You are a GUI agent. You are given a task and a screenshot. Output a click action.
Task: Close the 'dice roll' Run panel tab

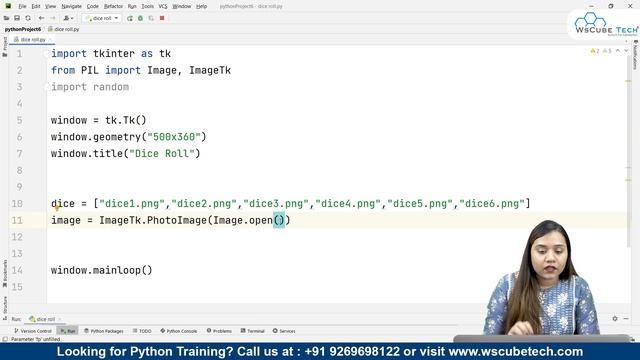pyautogui.click(x=59, y=319)
